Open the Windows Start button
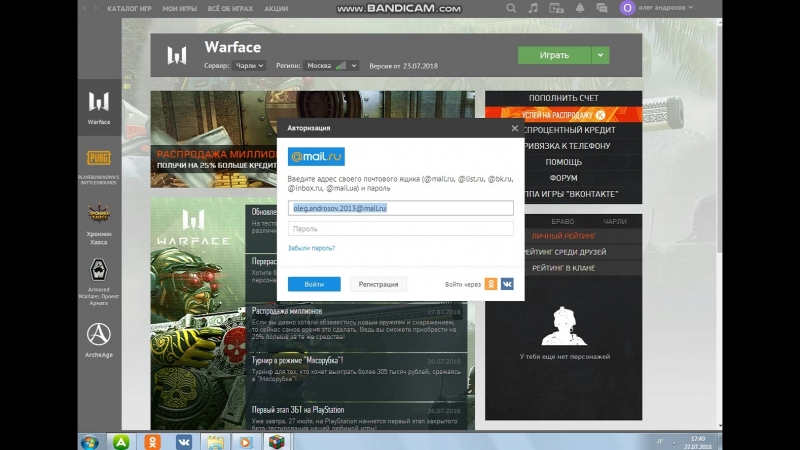The width and height of the screenshot is (800, 450). pos(90,442)
